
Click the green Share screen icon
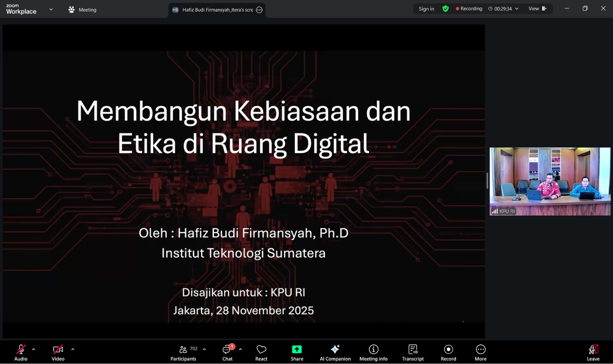[x=297, y=349]
